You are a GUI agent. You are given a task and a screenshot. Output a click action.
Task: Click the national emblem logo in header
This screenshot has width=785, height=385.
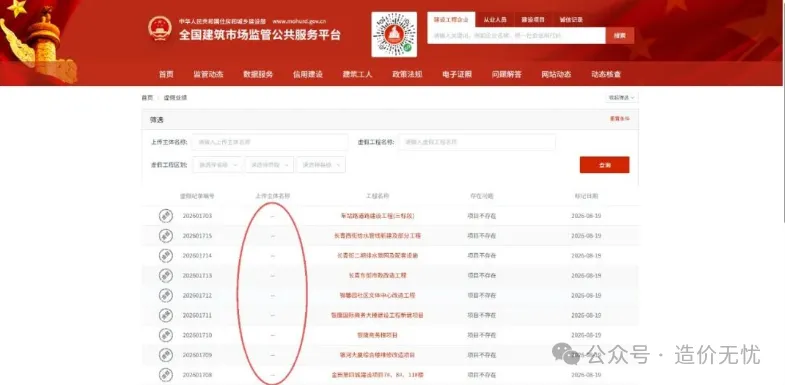click(x=160, y=29)
